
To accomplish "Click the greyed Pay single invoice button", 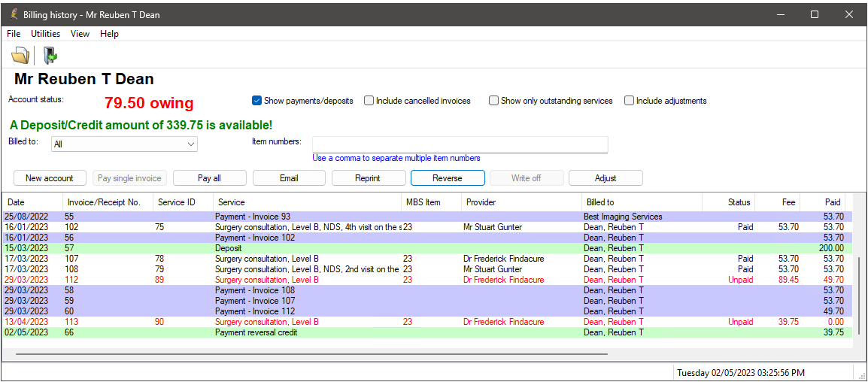I will point(129,177).
